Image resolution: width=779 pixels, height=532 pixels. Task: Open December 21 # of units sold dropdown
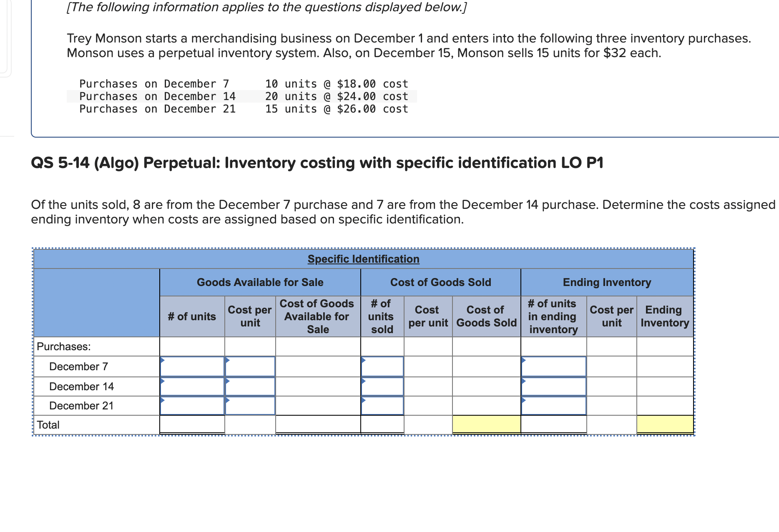[x=382, y=406]
